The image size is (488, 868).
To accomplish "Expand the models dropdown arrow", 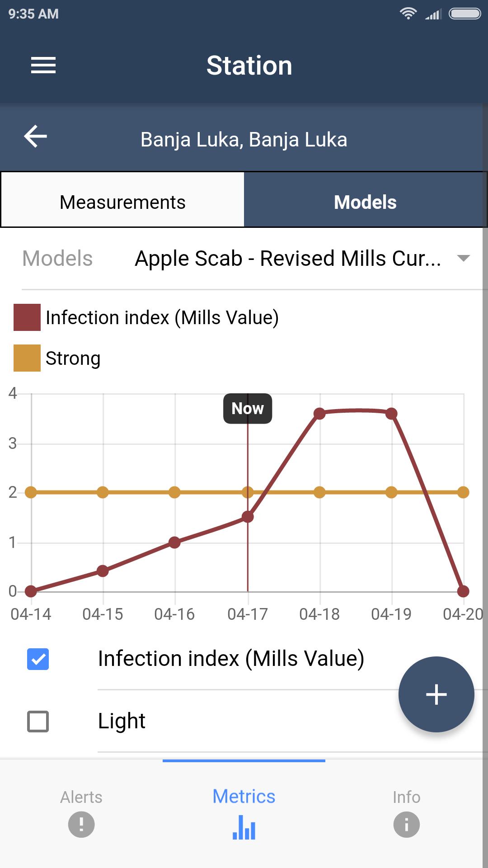I will (x=464, y=258).
